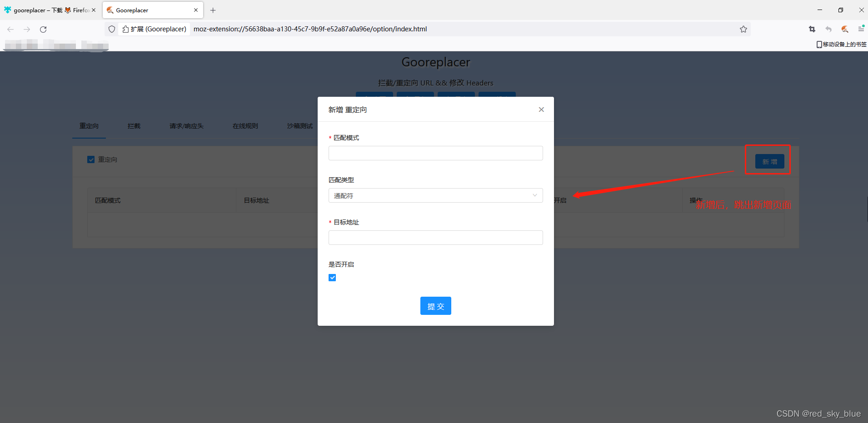Click the 匹配模式 column header

(108, 200)
